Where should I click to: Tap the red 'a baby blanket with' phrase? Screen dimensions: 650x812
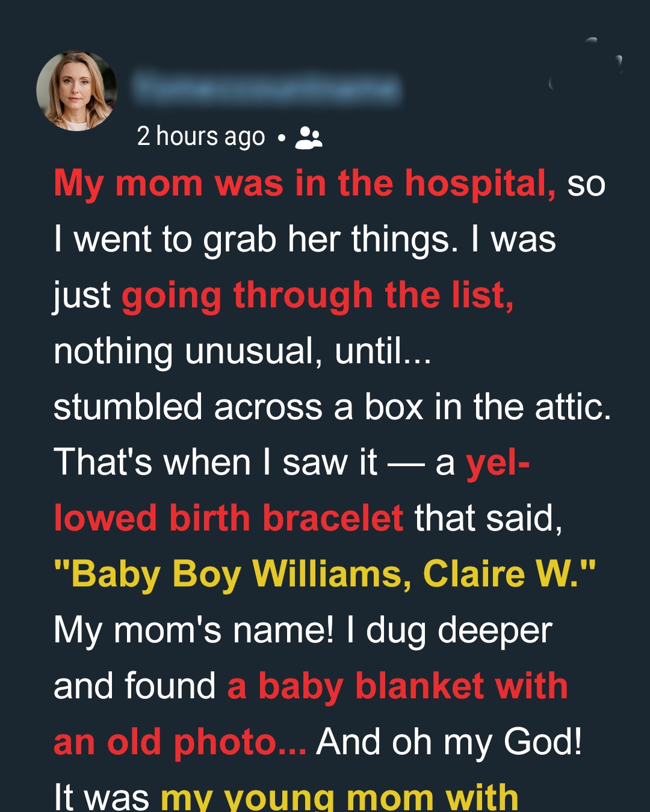coord(397,686)
